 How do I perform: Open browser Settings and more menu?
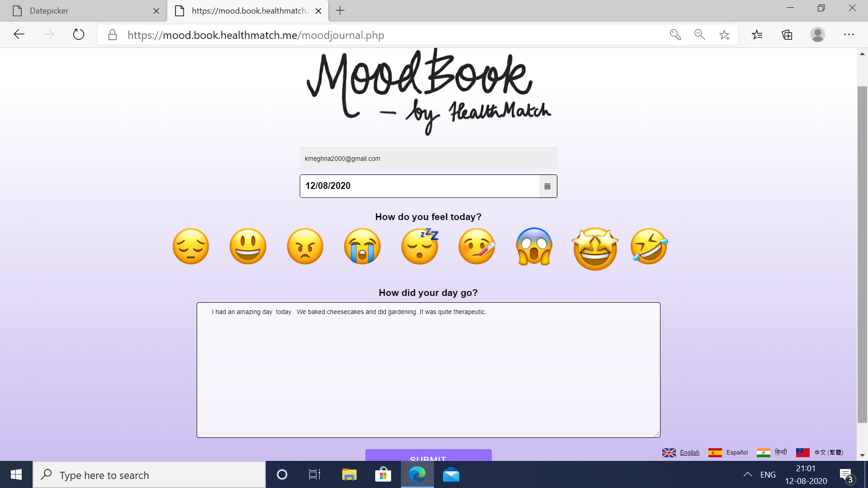pyautogui.click(x=849, y=35)
